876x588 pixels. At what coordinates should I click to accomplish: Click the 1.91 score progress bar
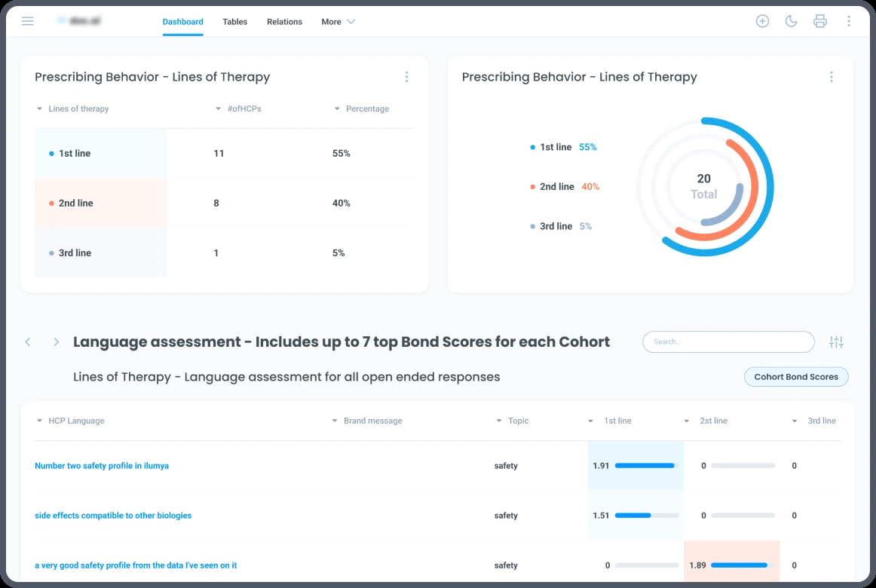[647, 466]
